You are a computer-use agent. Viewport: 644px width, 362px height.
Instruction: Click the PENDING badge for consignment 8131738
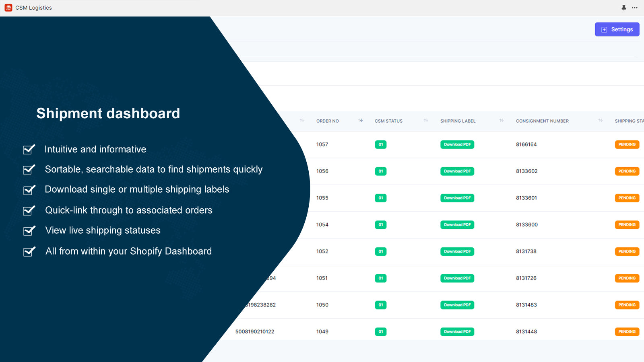pyautogui.click(x=627, y=251)
